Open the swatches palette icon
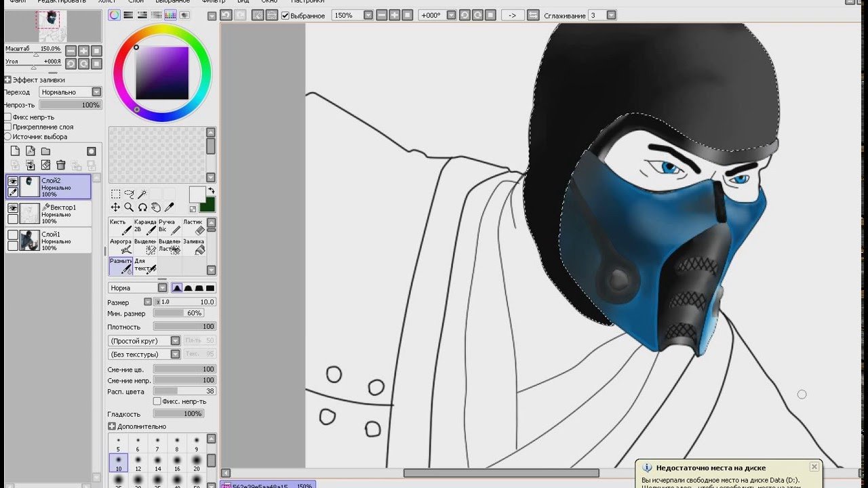868x488 pixels. (x=170, y=15)
